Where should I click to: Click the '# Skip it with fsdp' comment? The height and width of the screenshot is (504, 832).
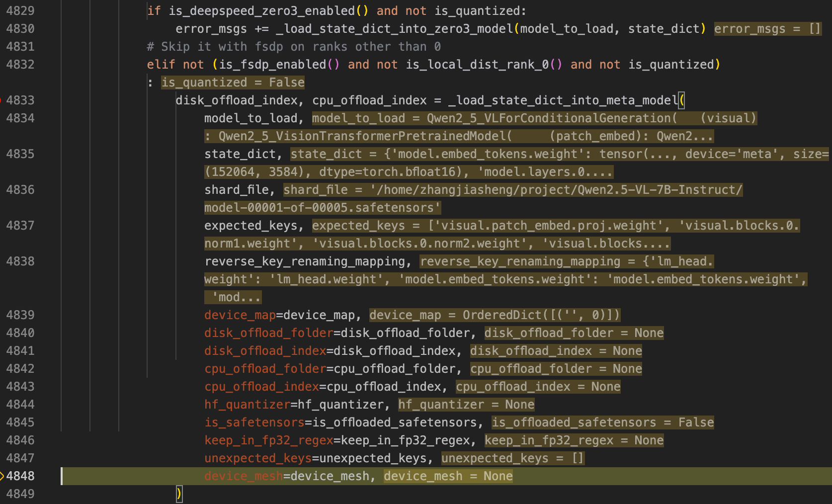[293, 47]
